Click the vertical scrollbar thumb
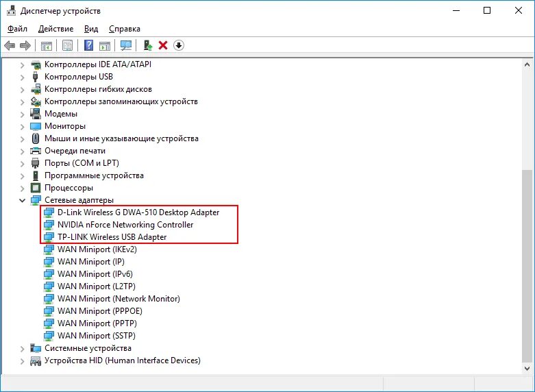535x392 pixels. 527,266
